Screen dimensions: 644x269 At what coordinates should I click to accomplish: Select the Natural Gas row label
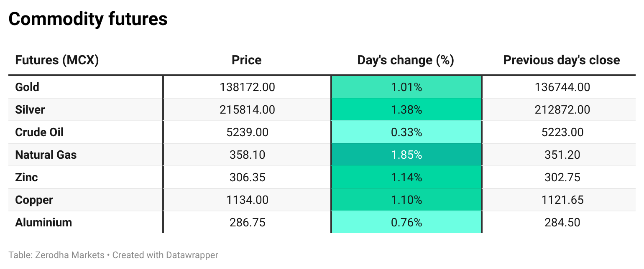(46, 155)
